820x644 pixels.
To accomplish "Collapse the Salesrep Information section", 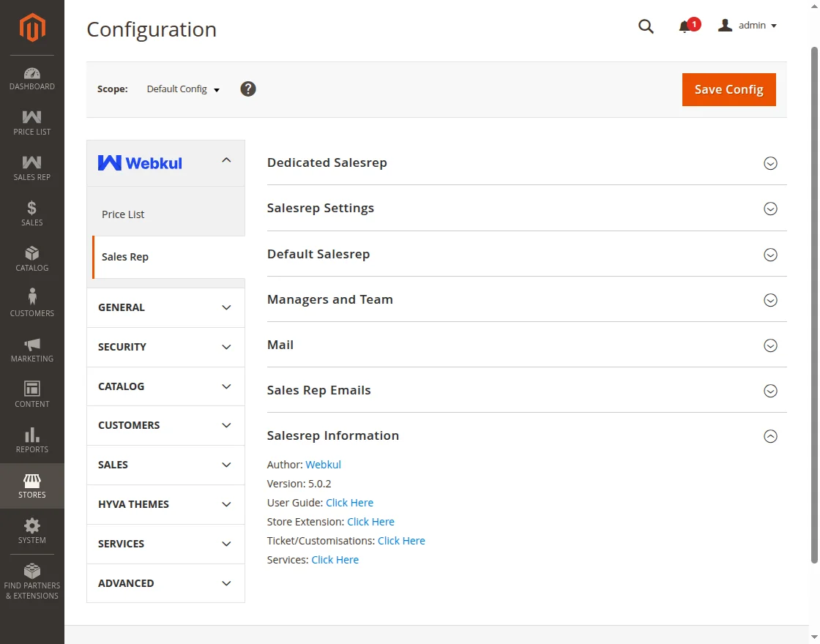I will click(770, 436).
